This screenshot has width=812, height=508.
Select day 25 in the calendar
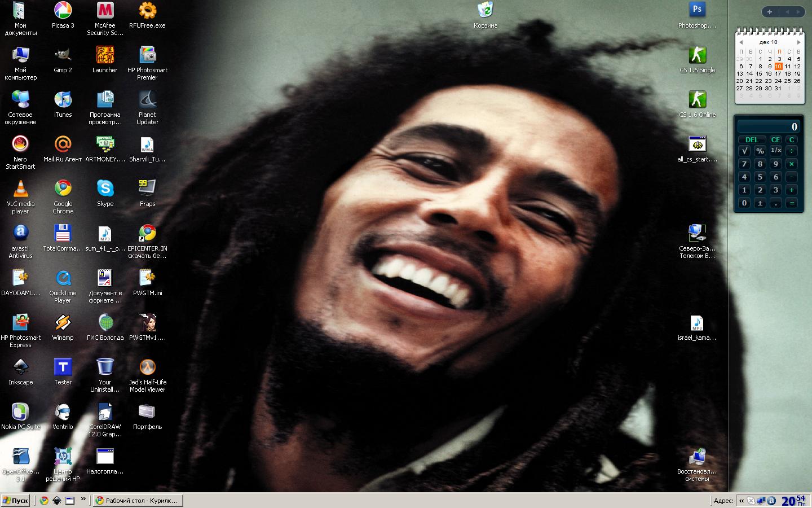click(x=788, y=81)
